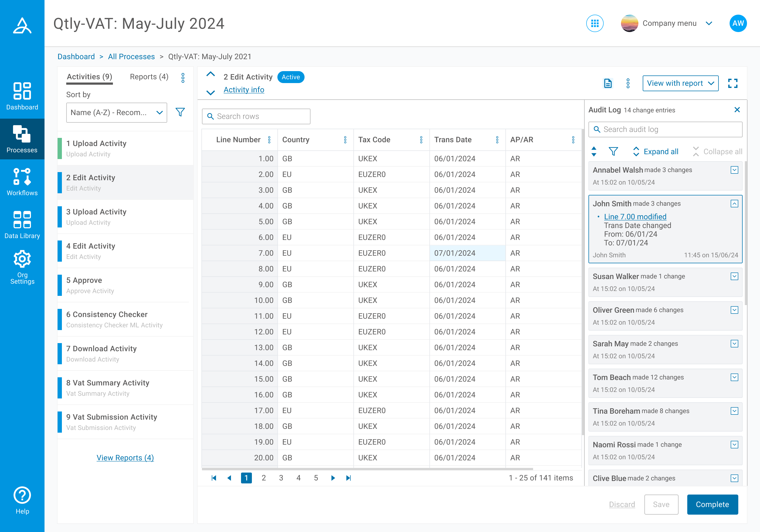760x532 pixels.
Task: Enter fullscreen with the expand icon
Action: pyautogui.click(x=733, y=83)
